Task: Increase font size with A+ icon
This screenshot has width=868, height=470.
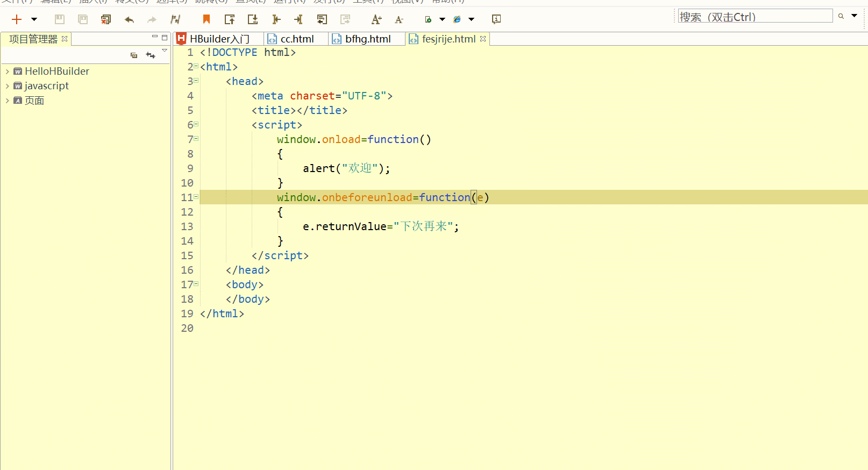Action: tap(376, 19)
